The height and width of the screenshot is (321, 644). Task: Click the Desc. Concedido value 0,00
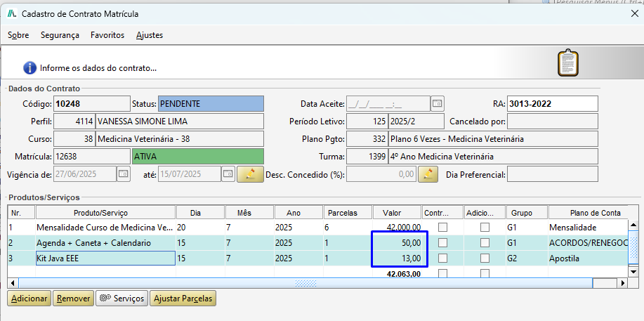pyautogui.click(x=381, y=174)
